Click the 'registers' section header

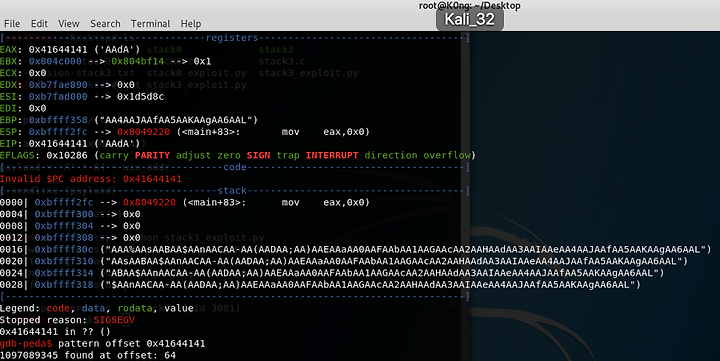(232, 38)
